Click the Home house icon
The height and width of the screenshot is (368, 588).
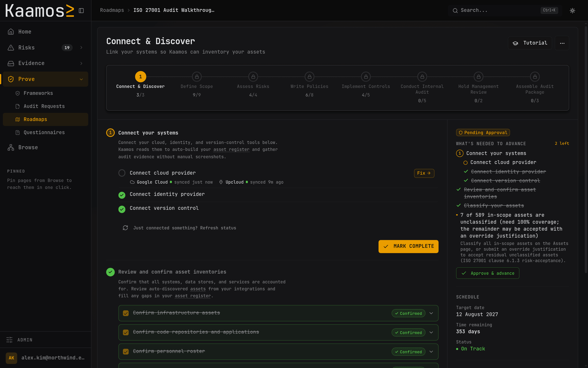click(x=11, y=32)
